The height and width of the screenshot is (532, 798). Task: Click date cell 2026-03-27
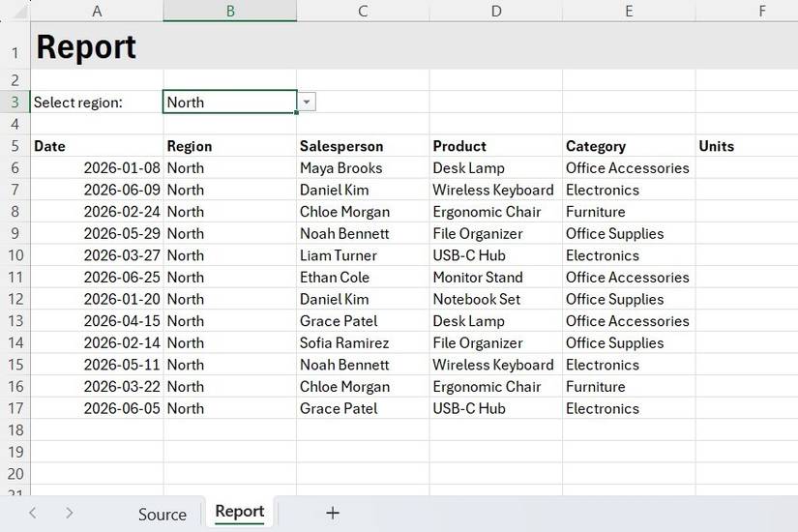click(97, 255)
